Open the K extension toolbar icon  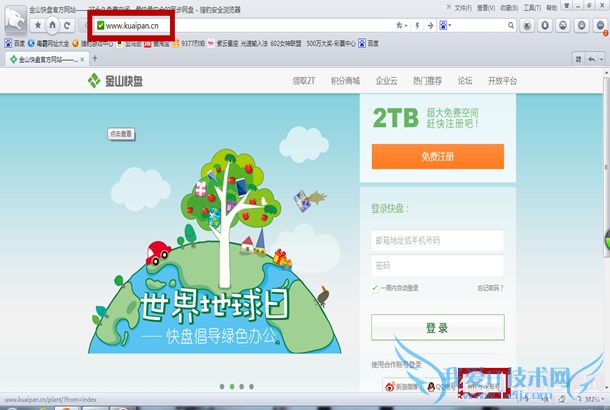527,26
